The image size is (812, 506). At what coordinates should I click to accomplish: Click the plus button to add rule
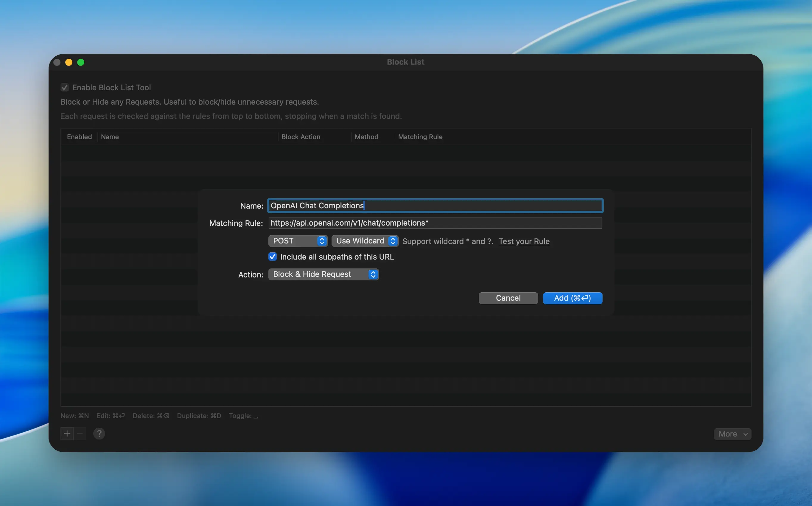tap(67, 434)
